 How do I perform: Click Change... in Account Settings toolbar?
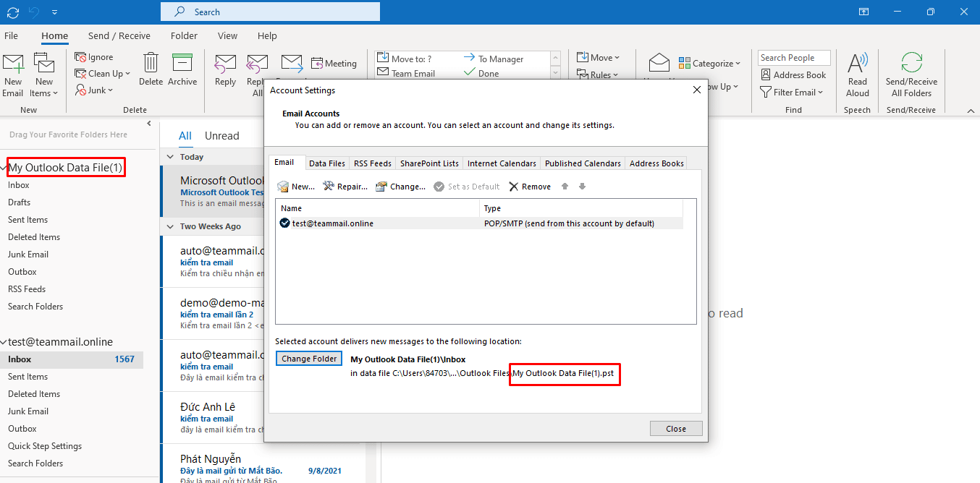400,187
